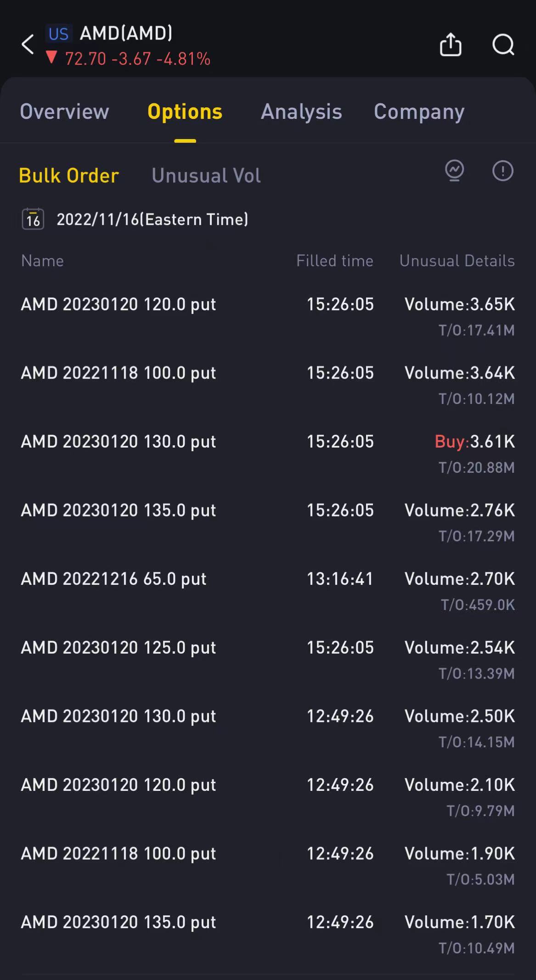The width and height of the screenshot is (536, 980).
Task: Tap the info exclamation circle icon
Action: pos(502,171)
